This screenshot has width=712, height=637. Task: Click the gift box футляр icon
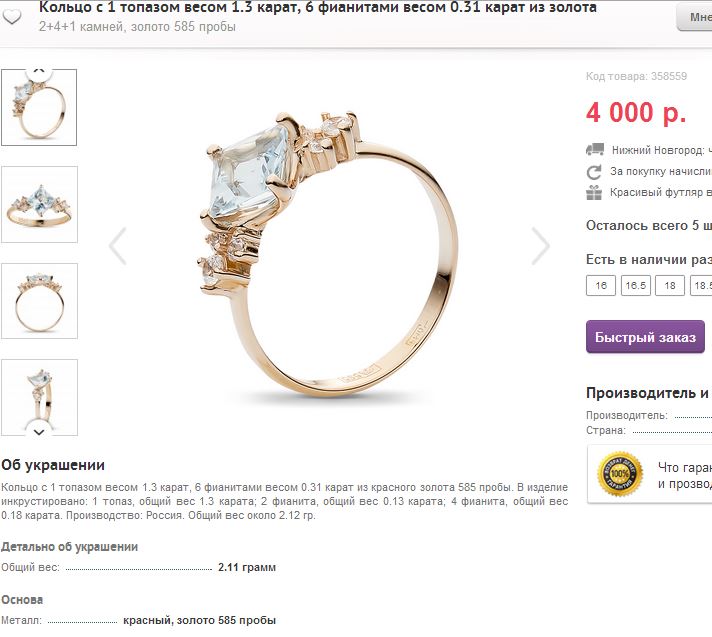(594, 193)
